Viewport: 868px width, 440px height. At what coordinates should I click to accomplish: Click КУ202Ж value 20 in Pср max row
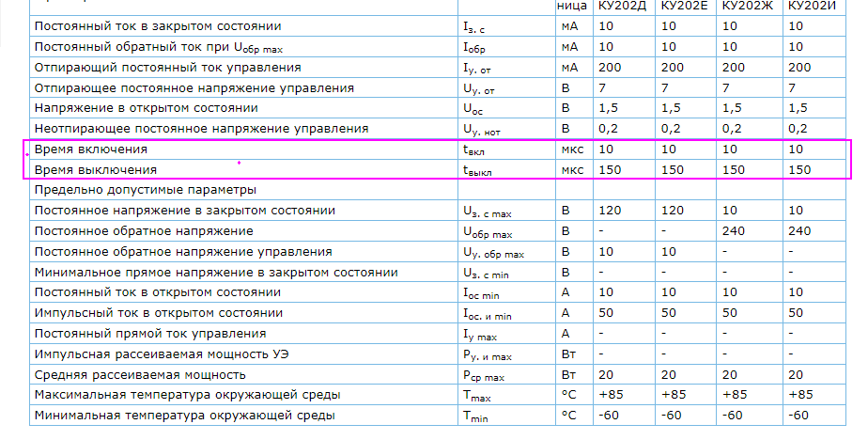730,375
